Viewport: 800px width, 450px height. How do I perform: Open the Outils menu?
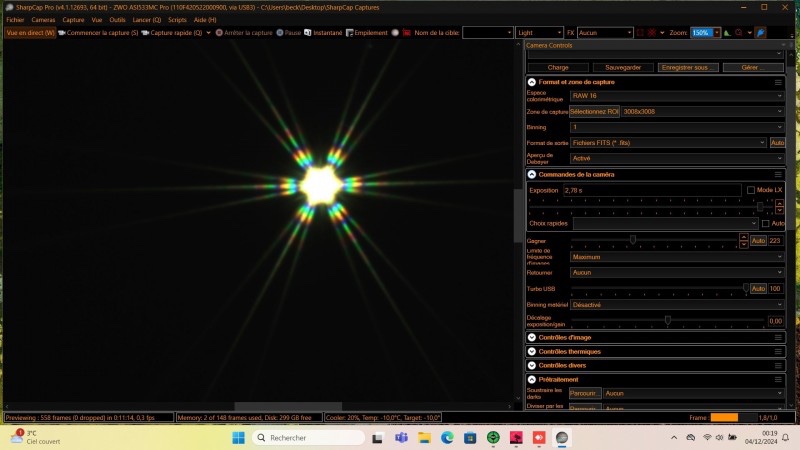coord(118,20)
